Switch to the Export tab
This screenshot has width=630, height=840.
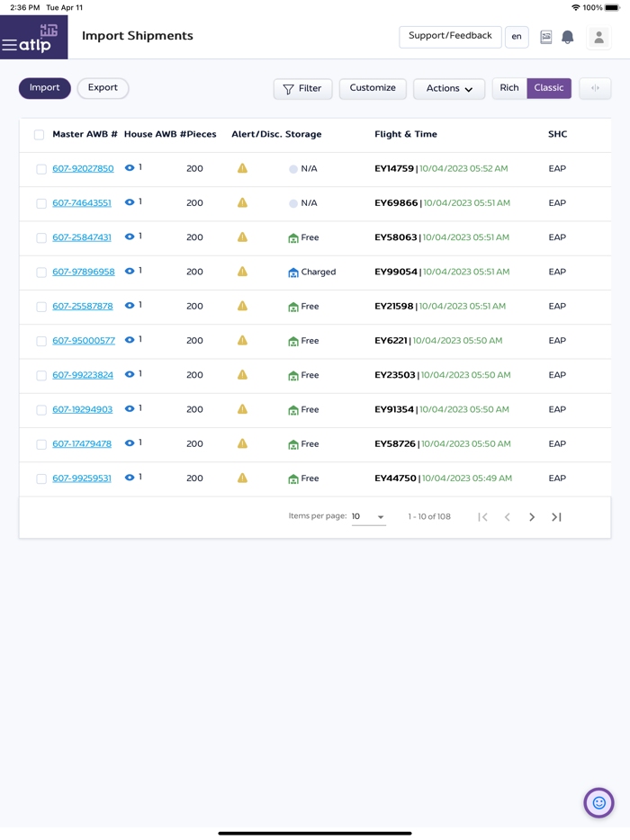click(103, 88)
